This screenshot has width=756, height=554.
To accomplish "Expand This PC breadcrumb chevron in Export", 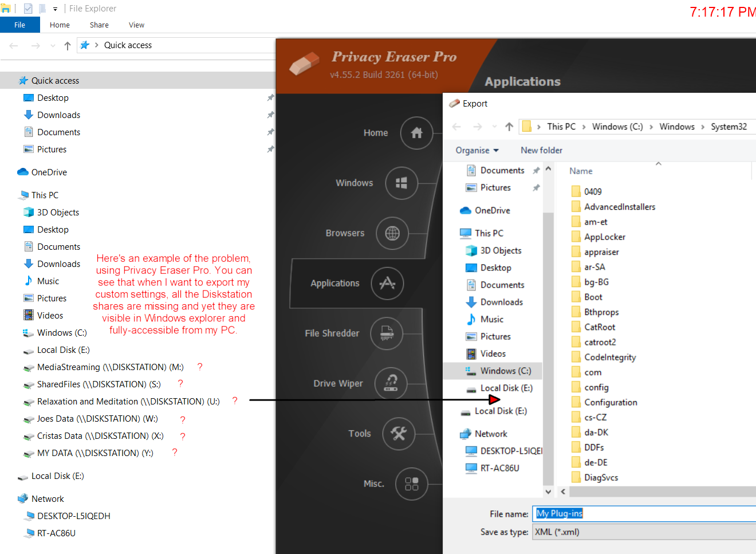I will pos(584,127).
